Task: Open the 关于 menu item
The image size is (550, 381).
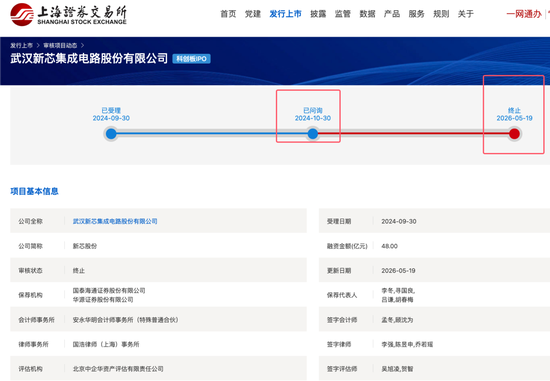Action: click(x=465, y=14)
